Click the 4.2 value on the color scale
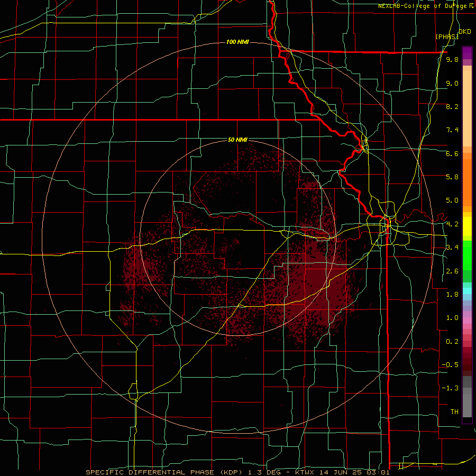The image size is (476, 476). pyautogui.click(x=452, y=224)
